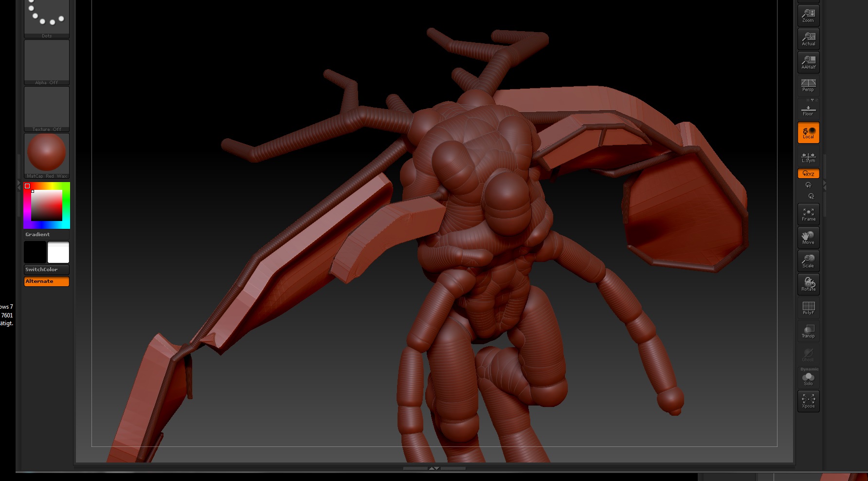
Task: Select the AAHalf view button
Action: (x=808, y=62)
